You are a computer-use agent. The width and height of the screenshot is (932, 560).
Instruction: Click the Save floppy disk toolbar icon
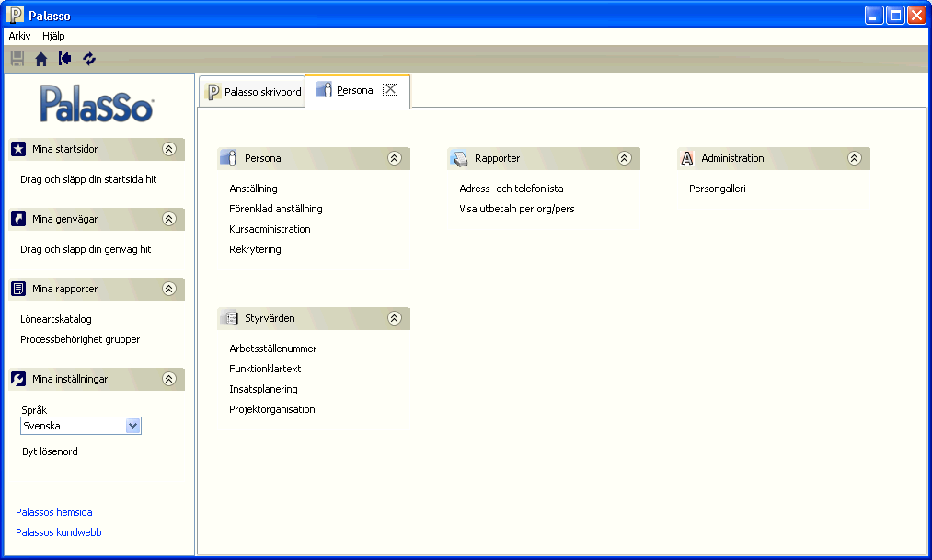click(17, 59)
